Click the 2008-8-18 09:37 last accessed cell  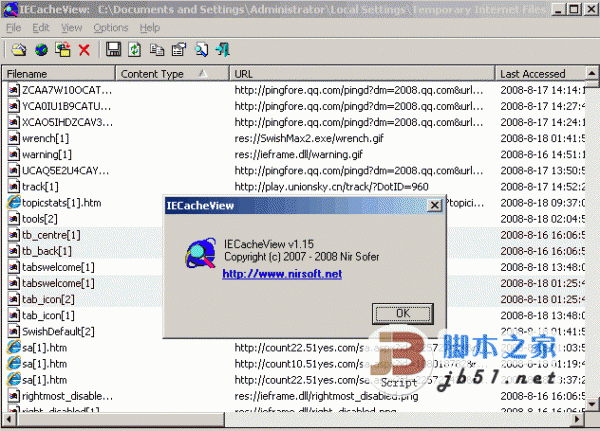point(543,202)
